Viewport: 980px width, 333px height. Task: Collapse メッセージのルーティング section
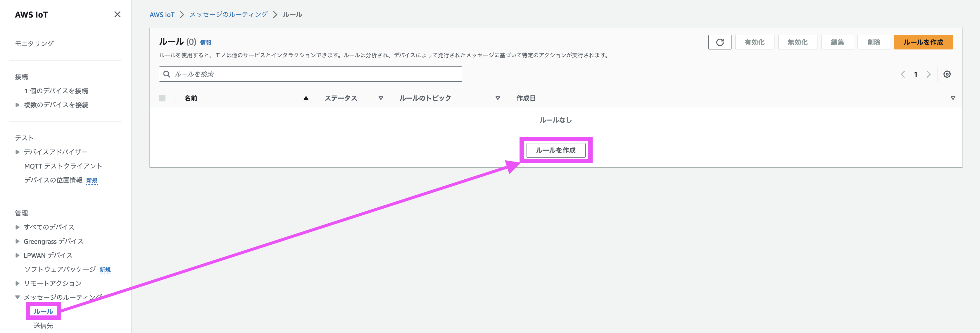tap(18, 297)
